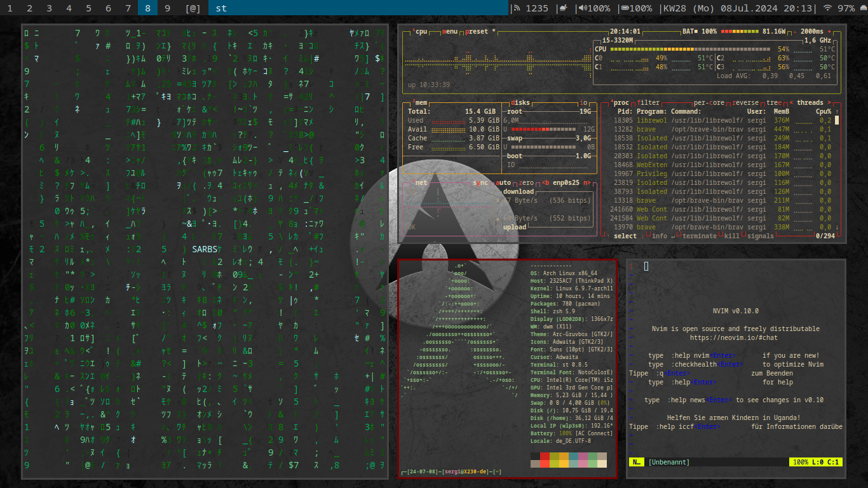The image size is (868, 488).
Task: Toggle the btop mem box
Action: [x=419, y=102]
